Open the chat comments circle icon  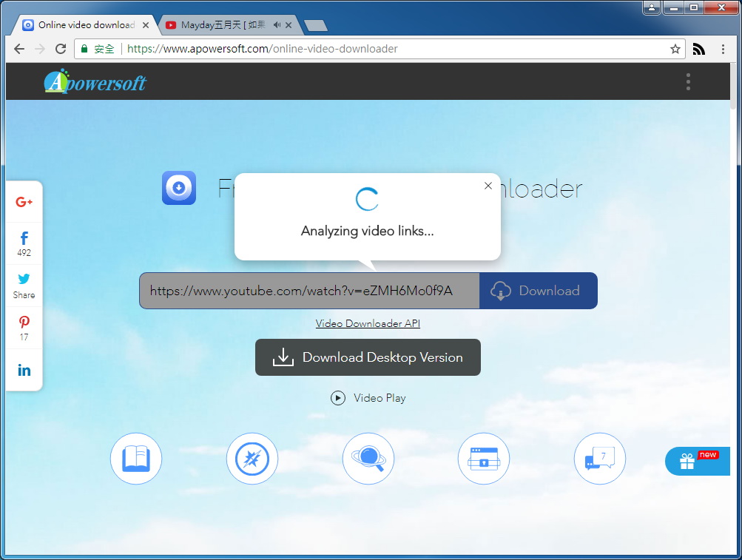[x=599, y=458]
